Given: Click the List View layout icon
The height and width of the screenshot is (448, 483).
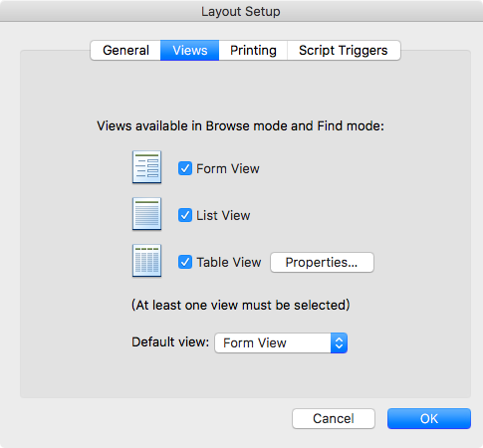Looking at the screenshot, I should click(146, 214).
